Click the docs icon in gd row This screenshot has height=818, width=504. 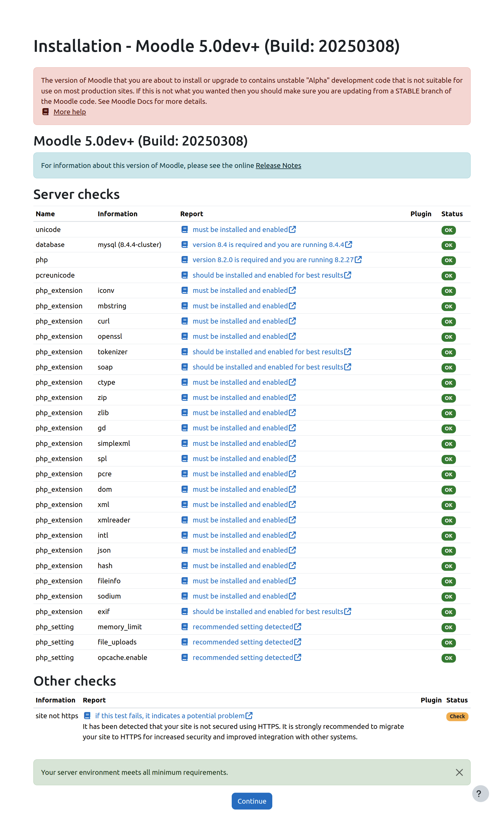(184, 428)
